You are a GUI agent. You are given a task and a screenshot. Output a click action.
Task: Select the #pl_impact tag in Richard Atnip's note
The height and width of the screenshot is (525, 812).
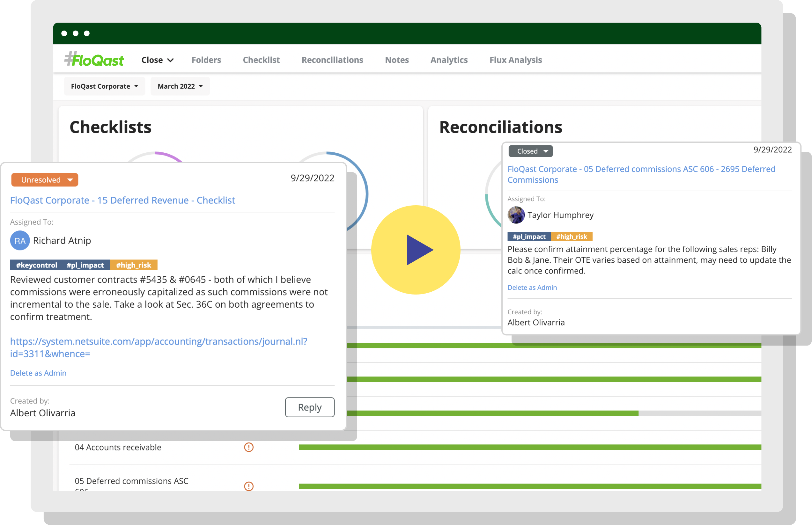(x=85, y=265)
